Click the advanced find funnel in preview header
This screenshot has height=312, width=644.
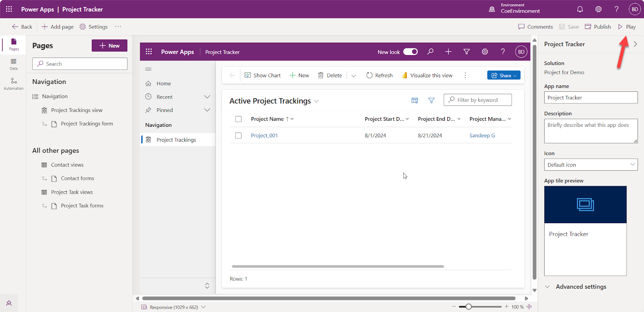(x=466, y=52)
